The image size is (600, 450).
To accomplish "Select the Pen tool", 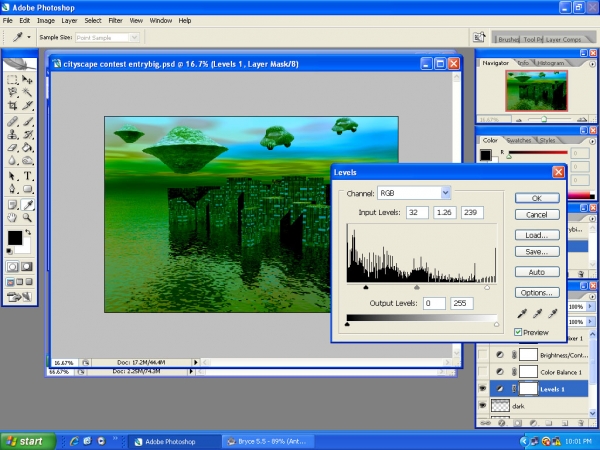I will tap(12, 189).
